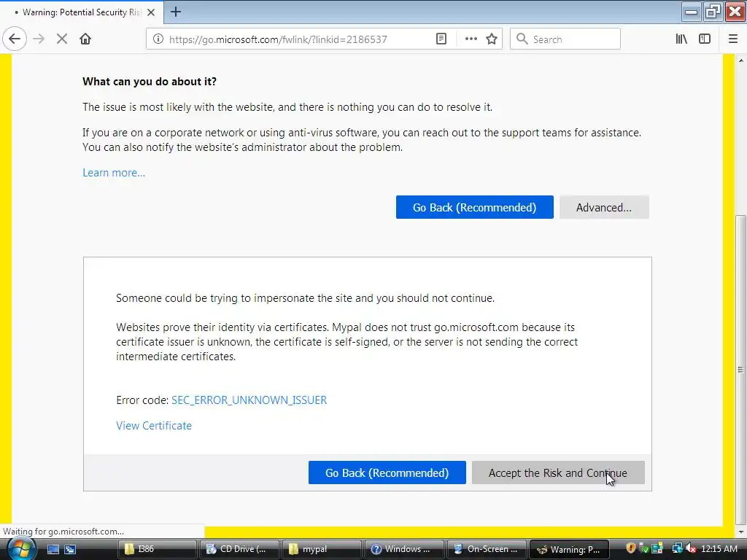Click the page vertical scrollbar thumb
Viewport: 747px width, 560px height.
[740, 370]
